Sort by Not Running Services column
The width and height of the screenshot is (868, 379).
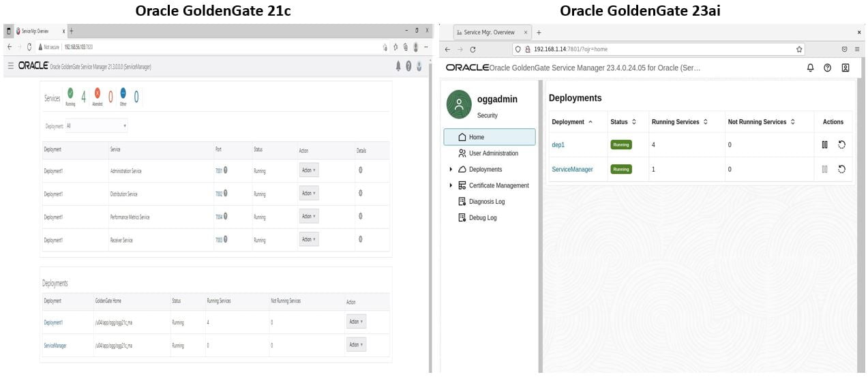tap(793, 122)
